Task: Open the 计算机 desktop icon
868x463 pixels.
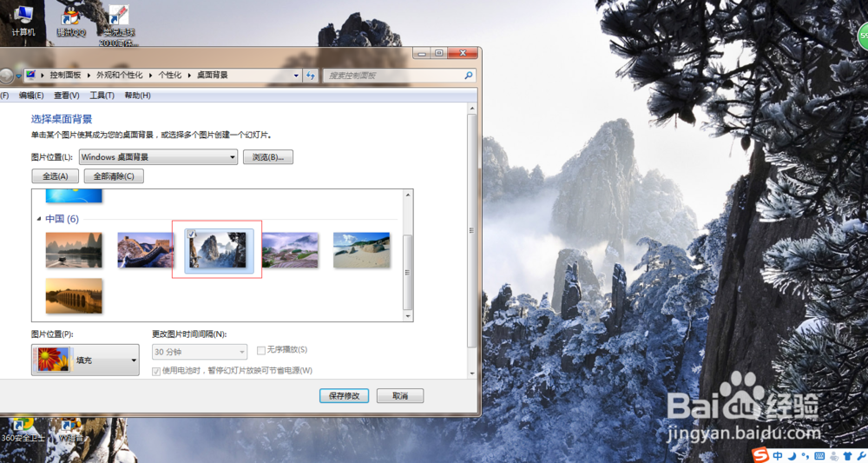Action: (x=23, y=19)
